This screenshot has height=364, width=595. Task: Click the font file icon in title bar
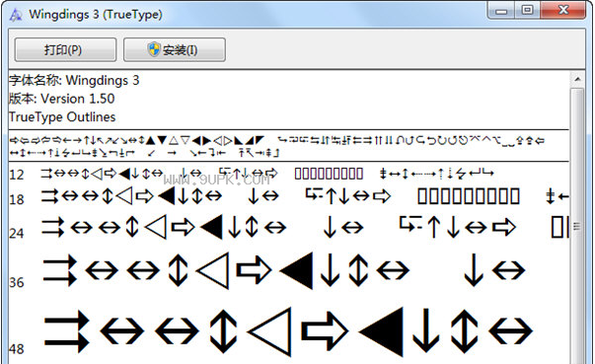coord(16,15)
